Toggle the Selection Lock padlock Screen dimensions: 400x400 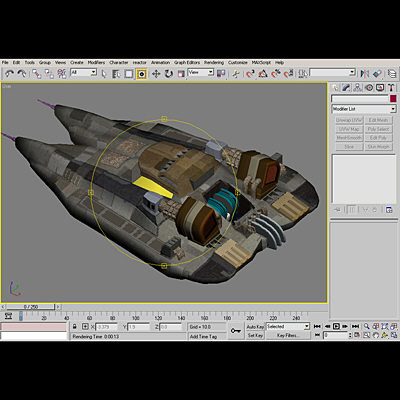click(x=75, y=327)
